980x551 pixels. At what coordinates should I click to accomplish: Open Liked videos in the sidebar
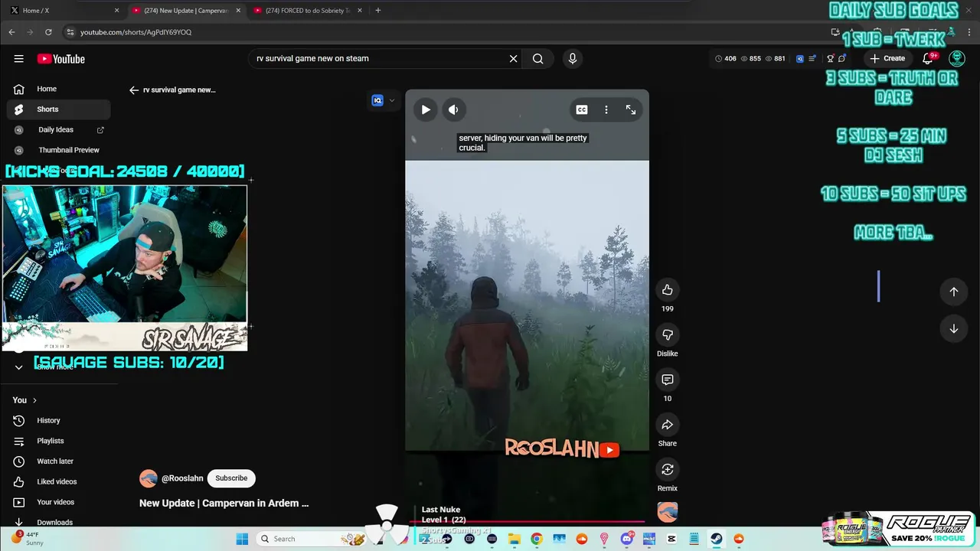coord(58,481)
